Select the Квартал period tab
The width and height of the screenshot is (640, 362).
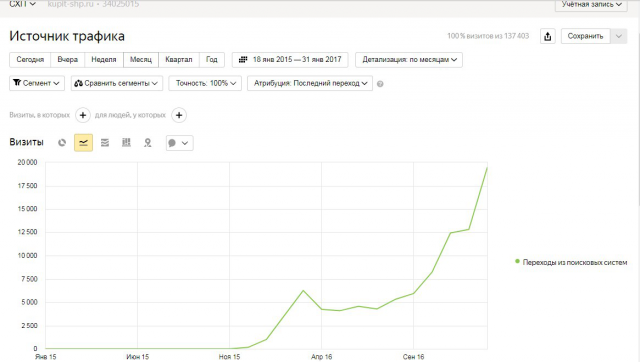pos(179,60)
